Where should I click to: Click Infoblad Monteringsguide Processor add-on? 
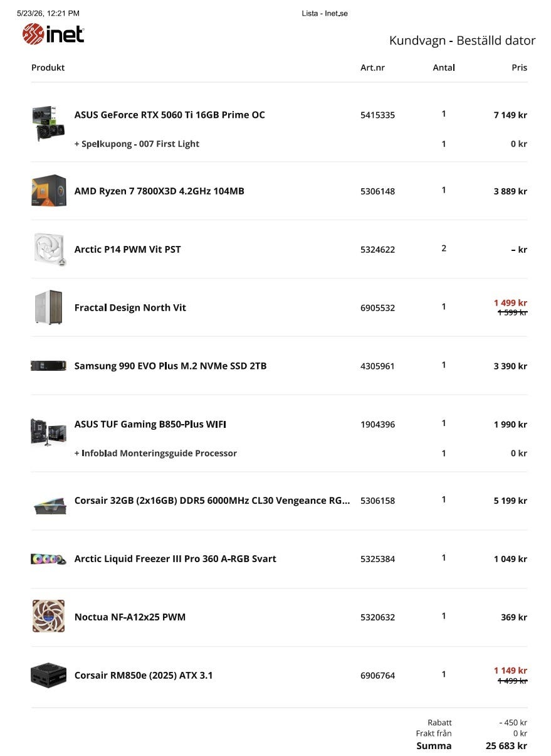pyautogui.click(x=155, y=453)
